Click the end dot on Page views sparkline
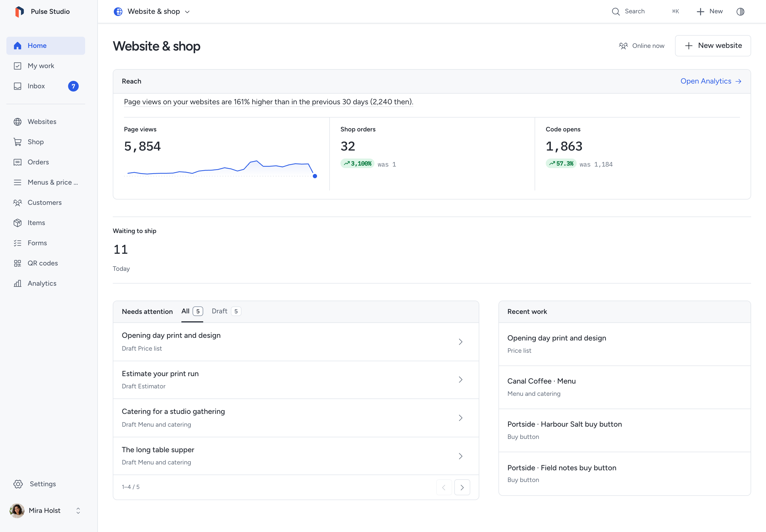This screenshot has width=766, height=532. point(315,176)
